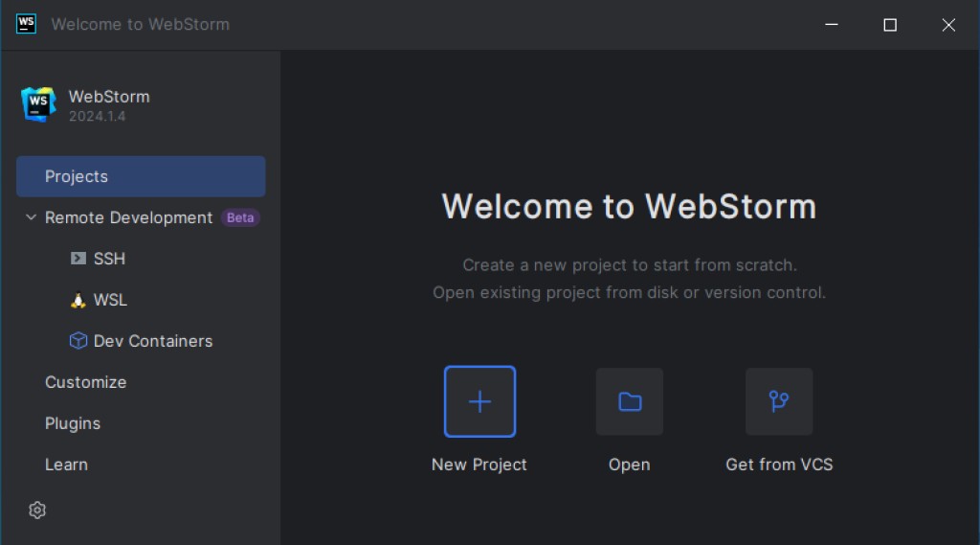Viewport: 980px width, 545px height.
Task: Click the Dev Containers cube icon
Action: tap(78, 341)
